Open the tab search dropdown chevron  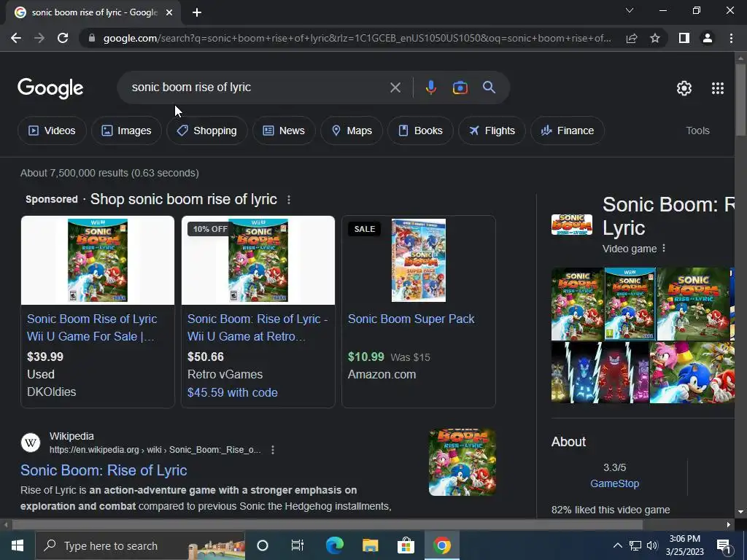630,10
